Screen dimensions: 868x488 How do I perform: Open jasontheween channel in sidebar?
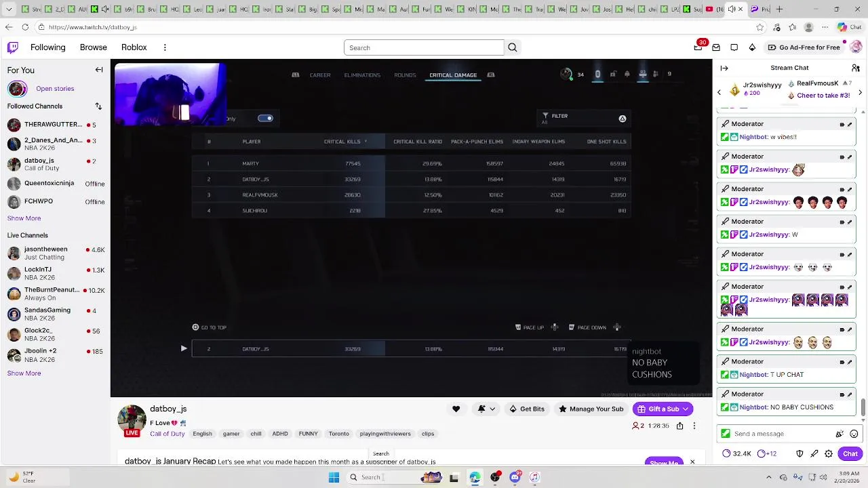[x=56, y=253]
